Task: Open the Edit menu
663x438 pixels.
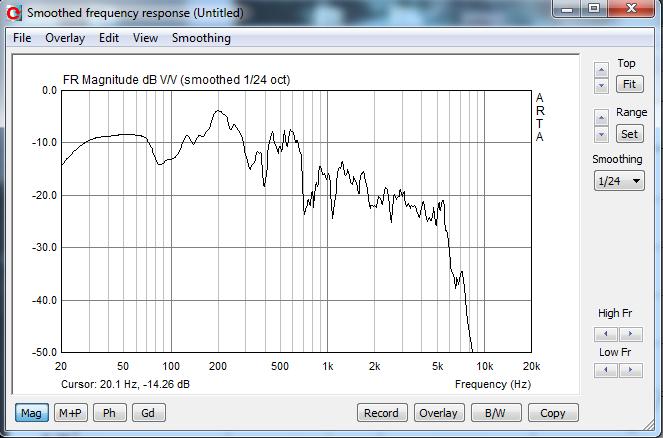Action: click(x=109, y=38)
